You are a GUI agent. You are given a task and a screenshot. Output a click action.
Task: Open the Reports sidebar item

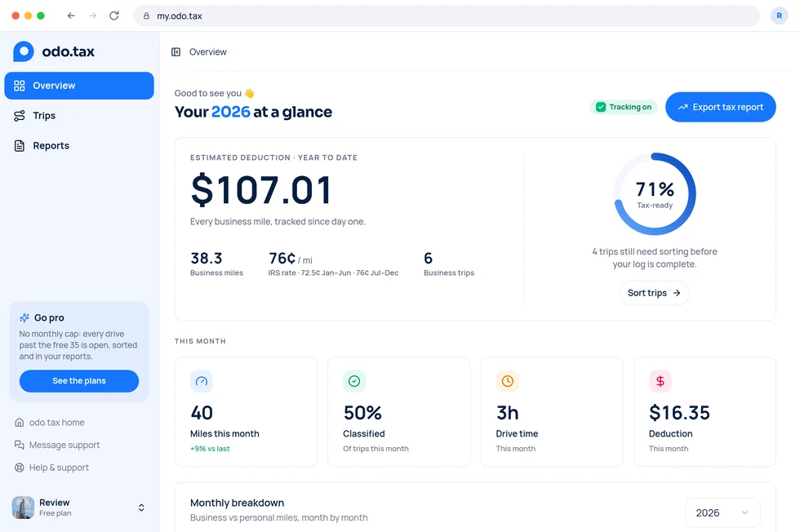tap(79, 146)
